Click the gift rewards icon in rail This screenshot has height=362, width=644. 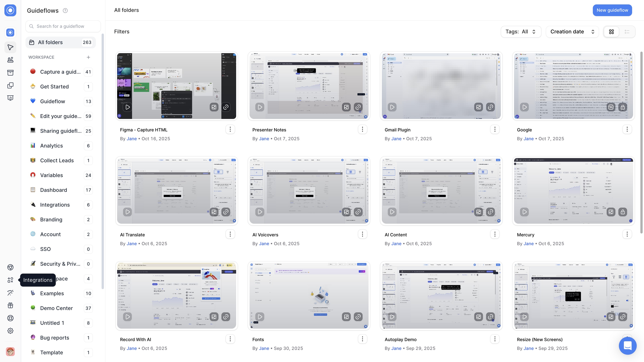[10, 305]
